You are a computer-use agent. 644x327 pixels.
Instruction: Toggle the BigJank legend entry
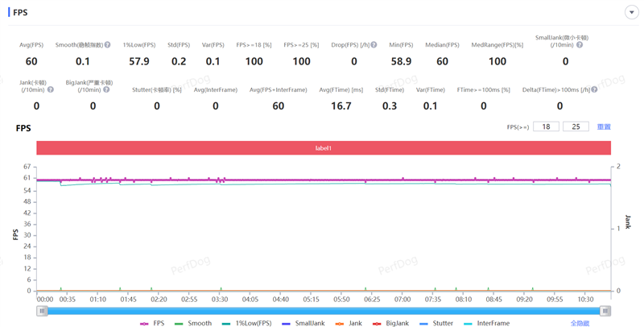pyautogui.click(x=390, y=323)
